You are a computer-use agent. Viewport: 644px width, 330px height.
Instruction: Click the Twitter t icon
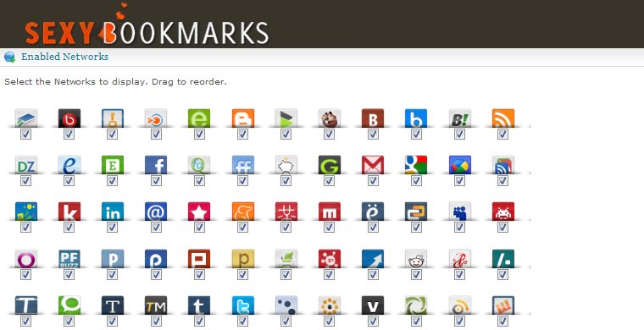click(242, 305)
